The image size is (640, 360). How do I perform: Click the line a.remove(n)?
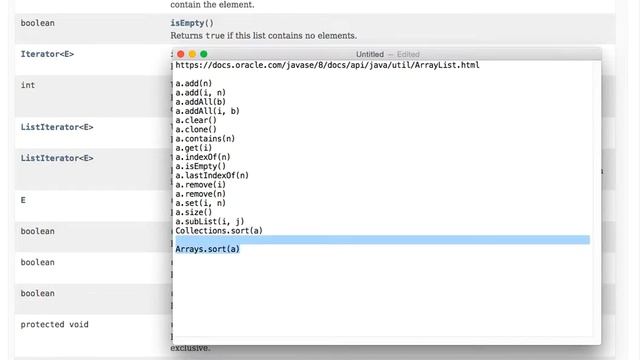coord(200,194)
